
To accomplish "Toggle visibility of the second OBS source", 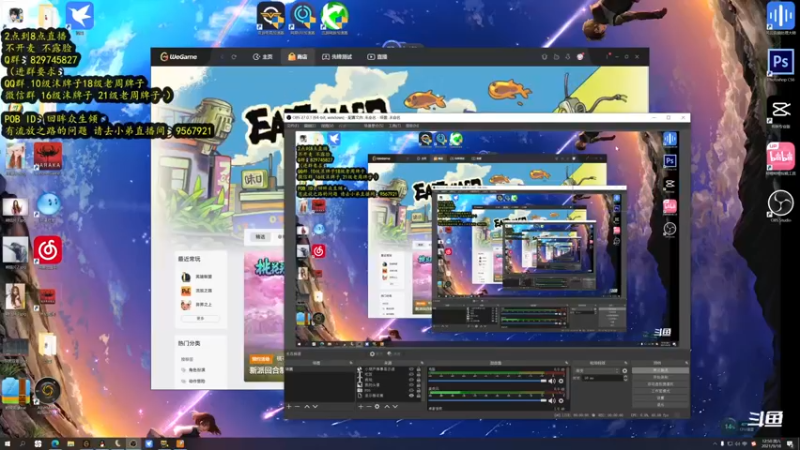I will [x=411, y=374].
